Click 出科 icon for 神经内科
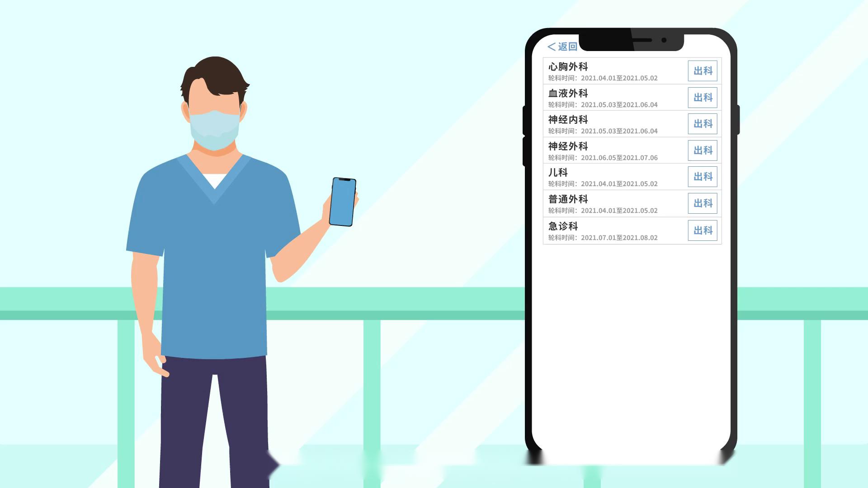Viewport: 868px width, 488px height. coord(702,123)
